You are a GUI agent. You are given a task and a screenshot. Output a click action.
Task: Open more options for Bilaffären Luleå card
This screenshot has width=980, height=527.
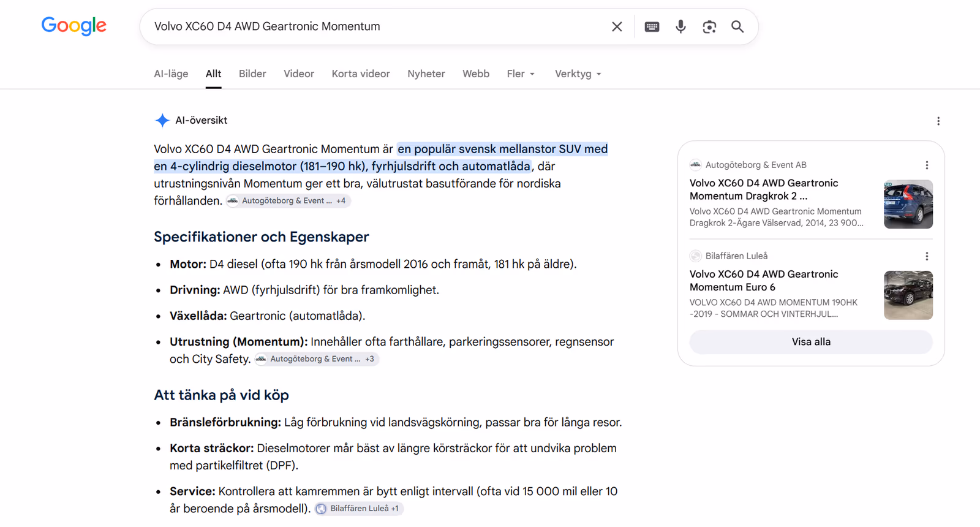point(927,256)
